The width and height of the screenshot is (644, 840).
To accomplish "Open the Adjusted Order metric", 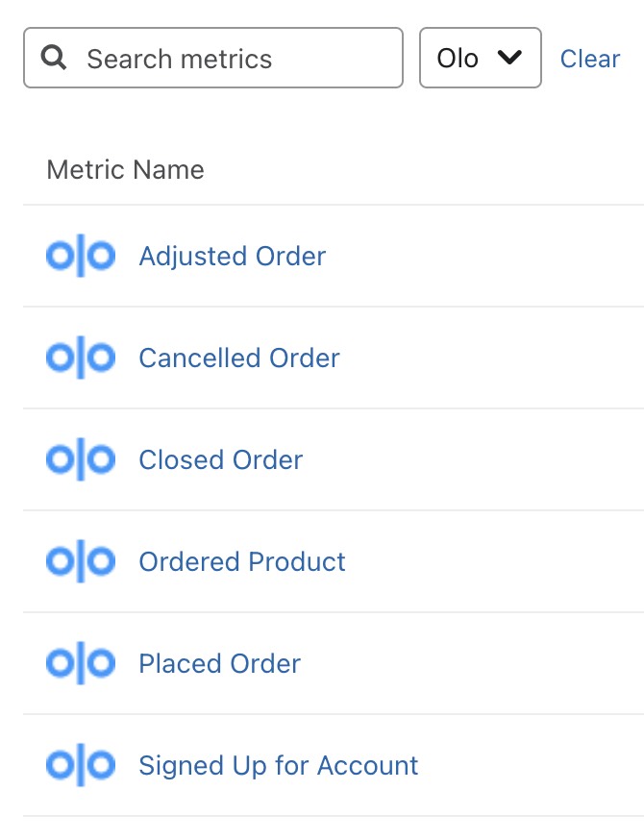I will coord(232,256).
